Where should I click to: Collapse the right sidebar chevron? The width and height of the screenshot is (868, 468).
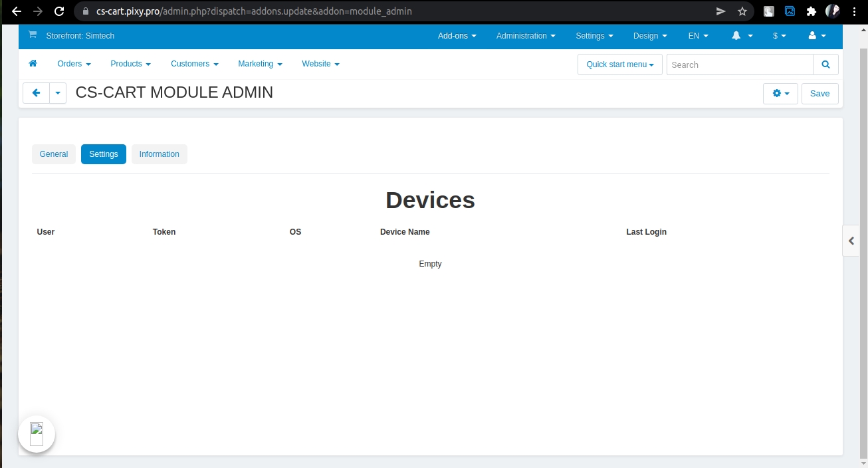coord(851,241)
